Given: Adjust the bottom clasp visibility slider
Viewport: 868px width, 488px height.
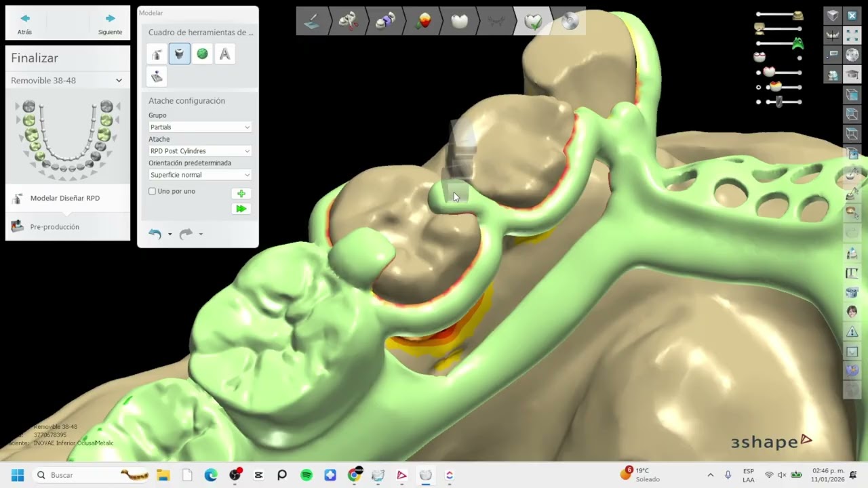Looking at the screenshot, I should click(x=783, y=102).
